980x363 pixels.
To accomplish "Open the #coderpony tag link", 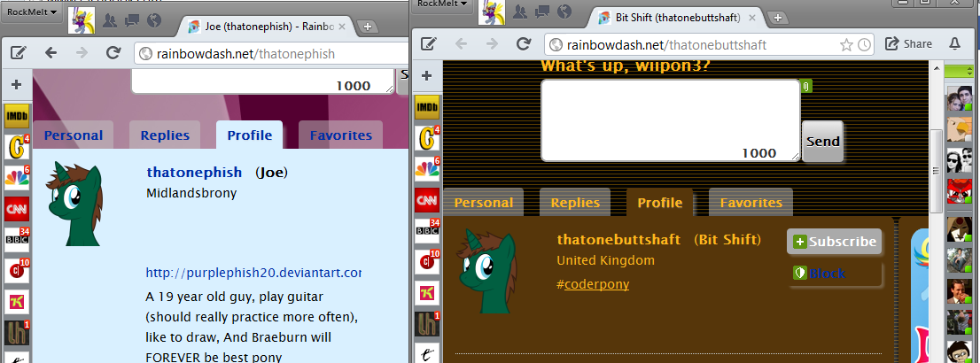I will [593, 284].
